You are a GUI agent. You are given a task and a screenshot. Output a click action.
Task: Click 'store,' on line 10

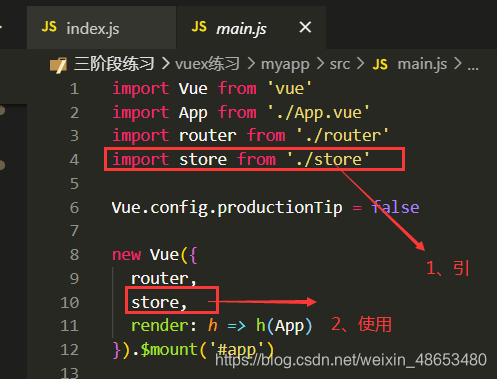[159, 303]
